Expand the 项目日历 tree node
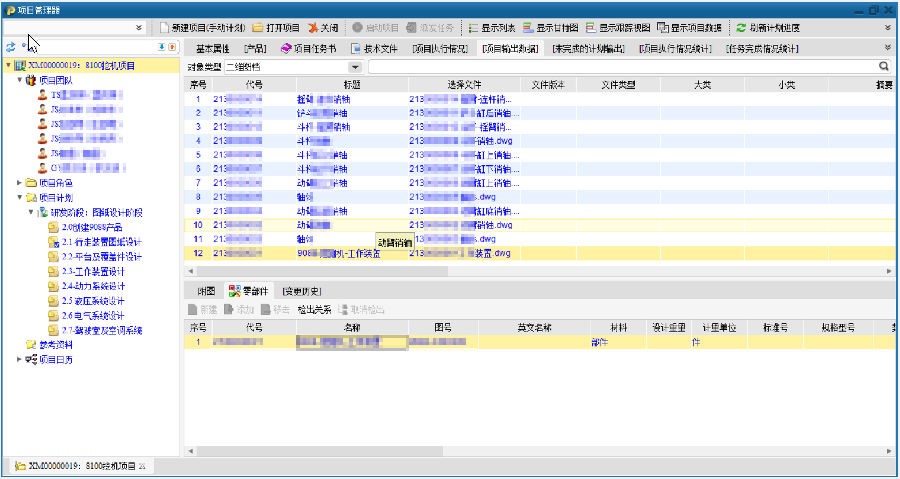 click(20, 359)
